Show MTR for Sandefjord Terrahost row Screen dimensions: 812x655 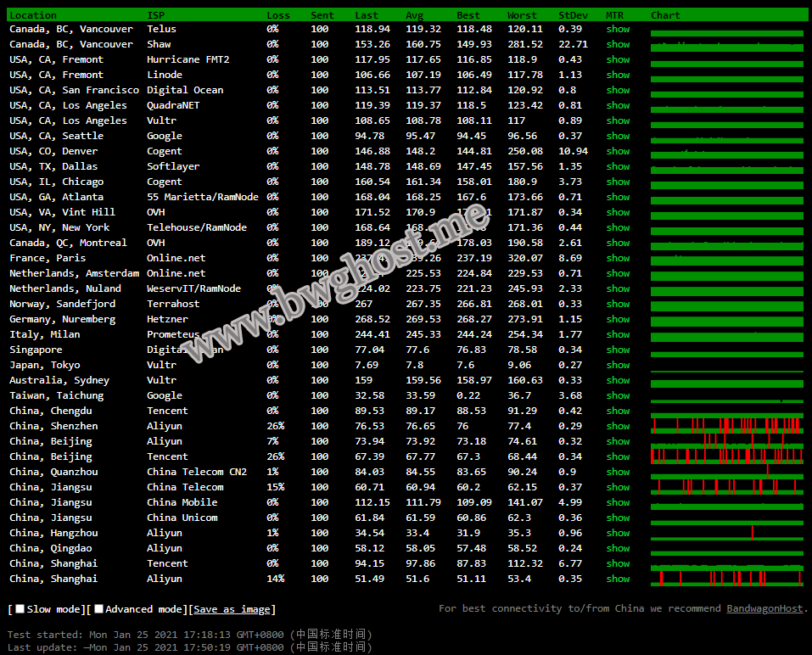tap(619, 304)
